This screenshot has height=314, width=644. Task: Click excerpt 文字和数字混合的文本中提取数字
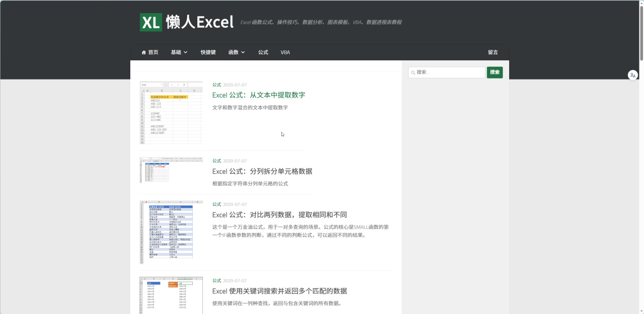250,108
